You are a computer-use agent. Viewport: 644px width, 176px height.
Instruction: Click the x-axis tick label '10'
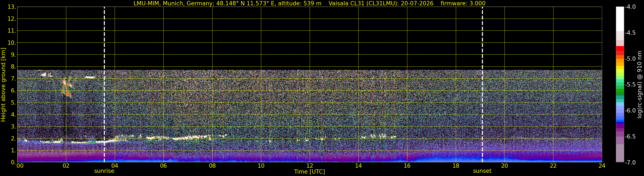(x=261, y=166)
